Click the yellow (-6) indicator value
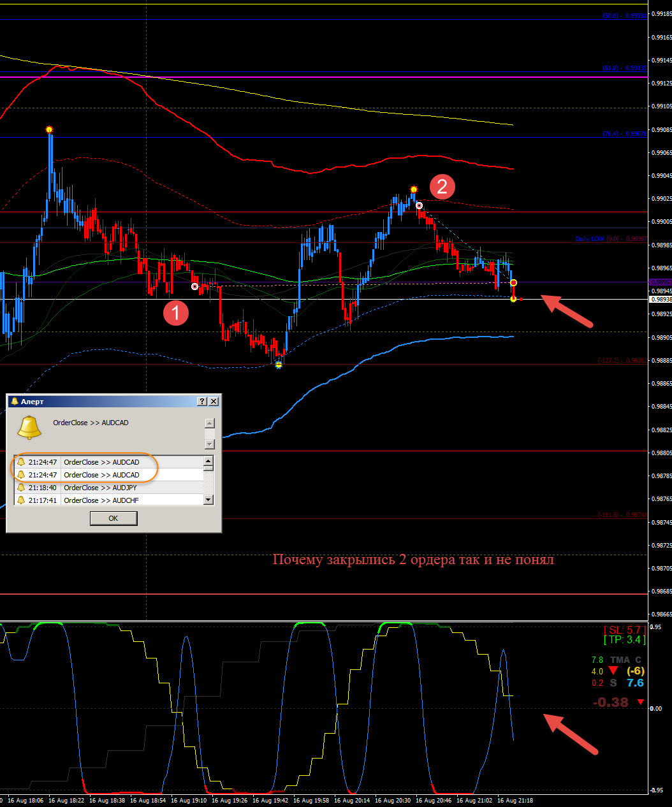The width and height of the screenshot is (672, 807). coord(636,671)
